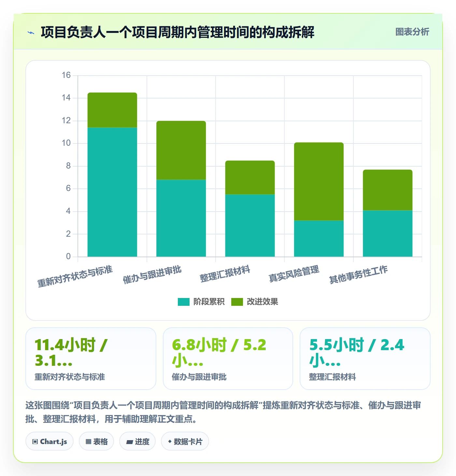Click the bar icon in 进度 chip
The image size is (456, 476).
point(129,442)
